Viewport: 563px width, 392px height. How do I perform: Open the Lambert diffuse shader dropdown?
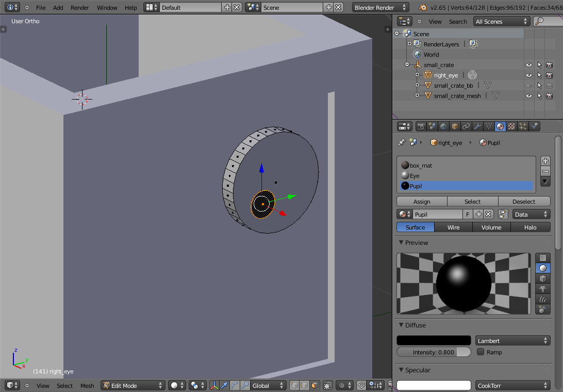pos(512,340)
